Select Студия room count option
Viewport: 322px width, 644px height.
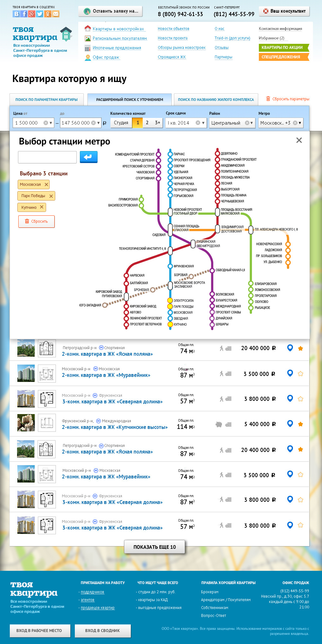point(121,123)
